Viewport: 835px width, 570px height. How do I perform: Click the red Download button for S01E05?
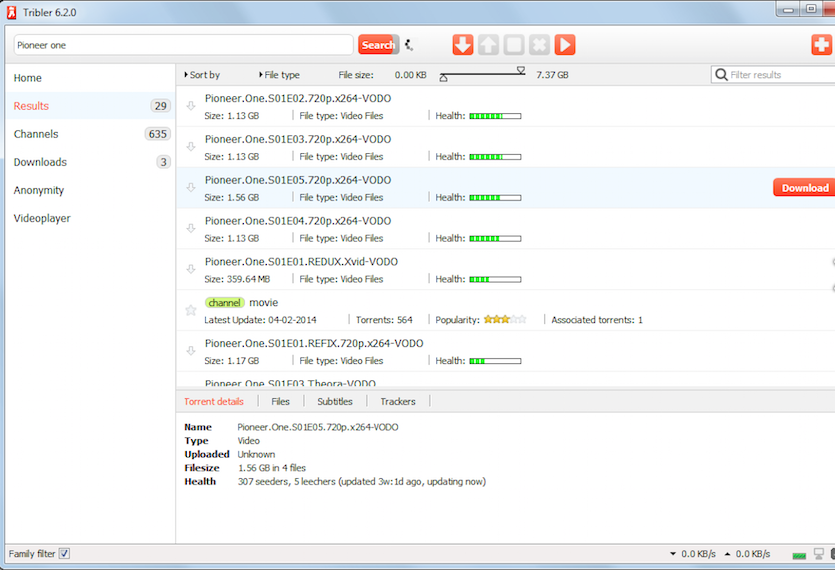coord(805,188)
